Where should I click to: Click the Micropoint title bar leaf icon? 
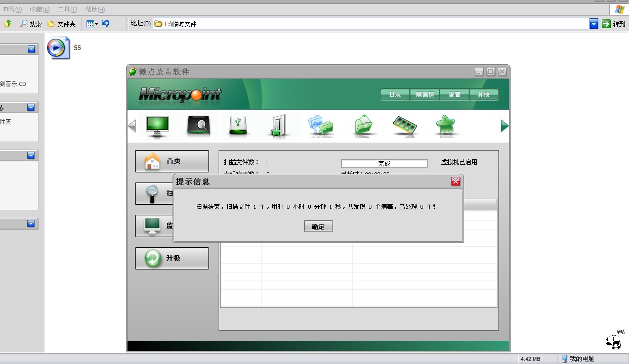point(133,72)
